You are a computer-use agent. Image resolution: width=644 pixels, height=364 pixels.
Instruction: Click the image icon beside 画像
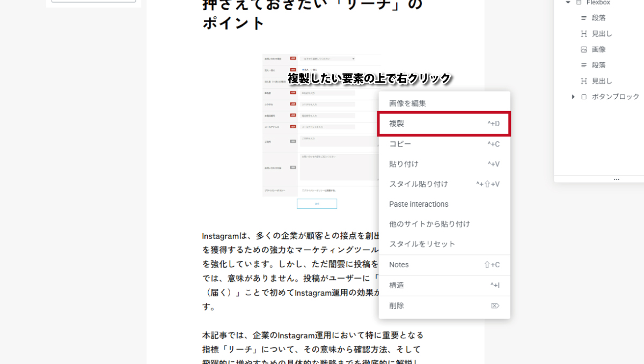coord(584,49)
